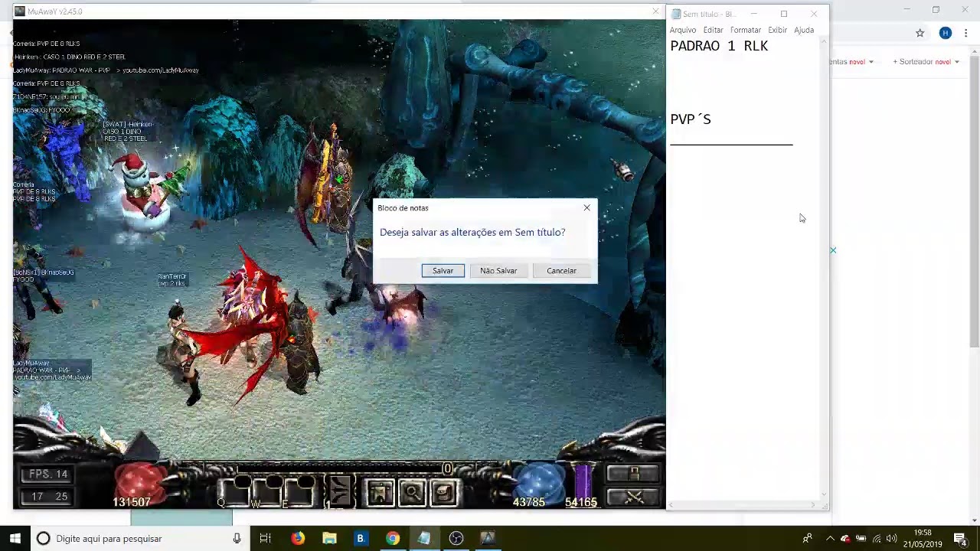
Task: Open Chrome's three-dot menu
Action: [x=967, y=33]
